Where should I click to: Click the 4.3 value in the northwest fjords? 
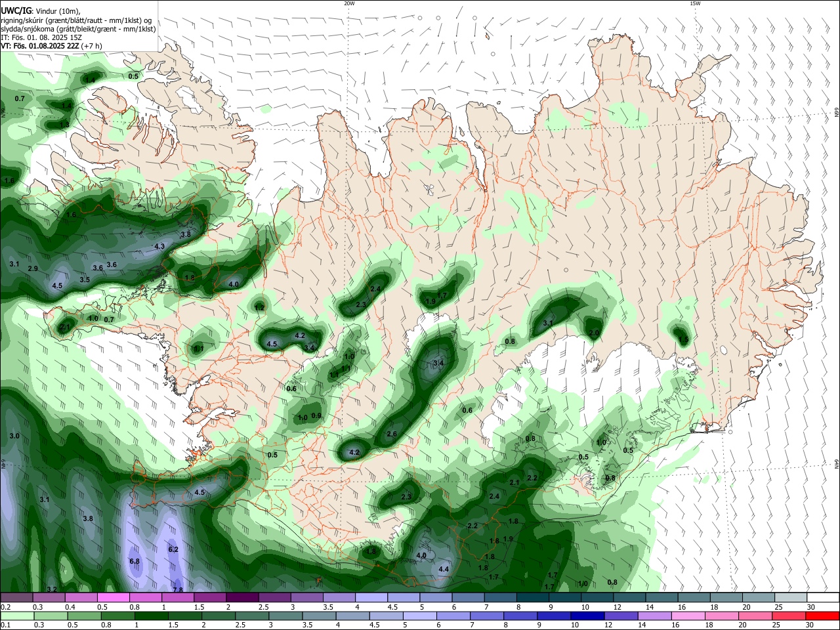tap(159, 247)
